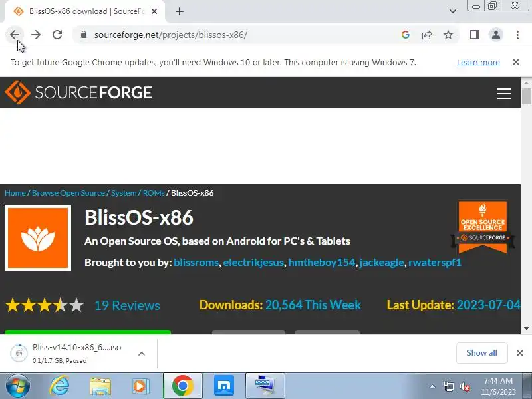Screen dimensions: 532x399
Task: Open Windows Media Player from taskbar
Action: 140,386
